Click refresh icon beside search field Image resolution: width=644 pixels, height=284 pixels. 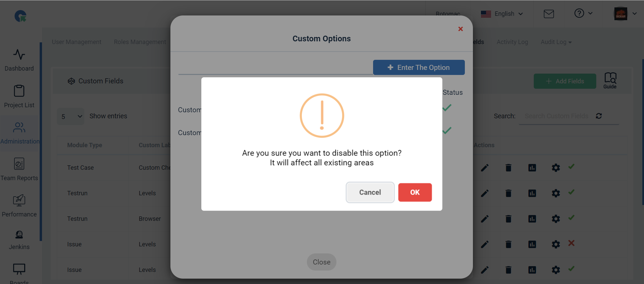pyautogui.click(x=599, y=116)
